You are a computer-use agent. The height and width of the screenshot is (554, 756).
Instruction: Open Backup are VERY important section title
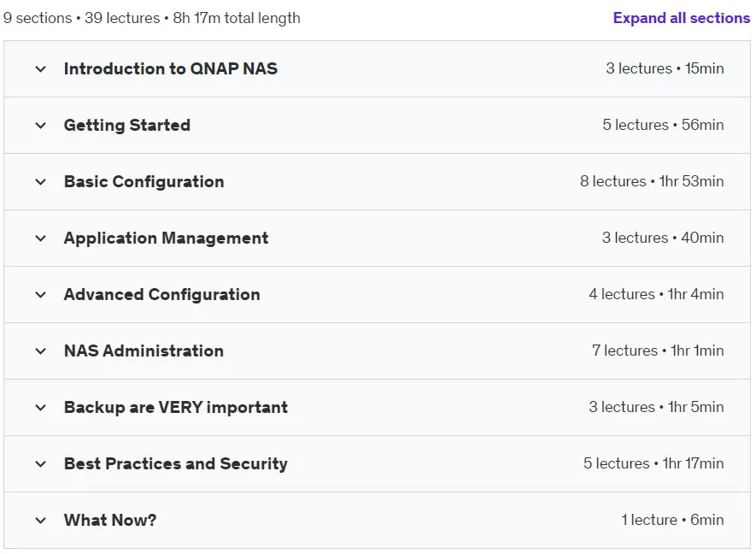coord(176,407)
